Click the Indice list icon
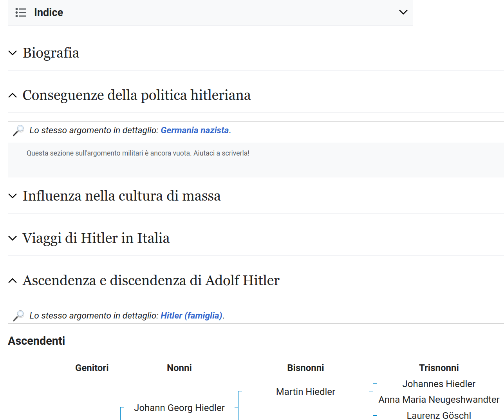 click(x=21, y=13)
